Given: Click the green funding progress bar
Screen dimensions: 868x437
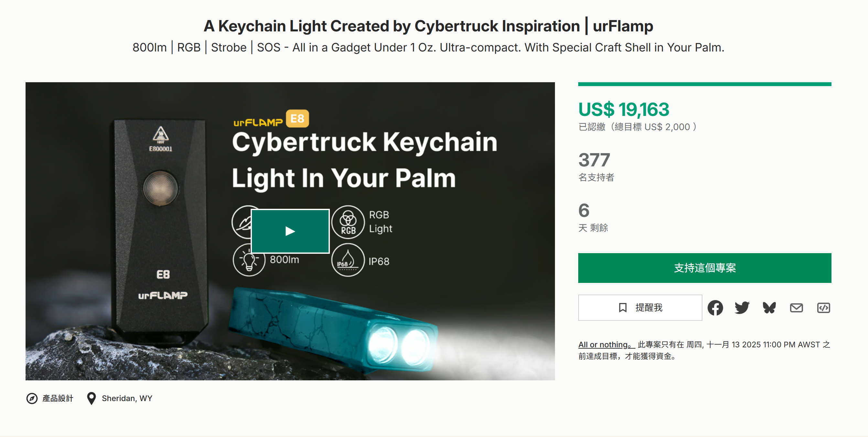Looking at the screenshot, I should (704, 84).
